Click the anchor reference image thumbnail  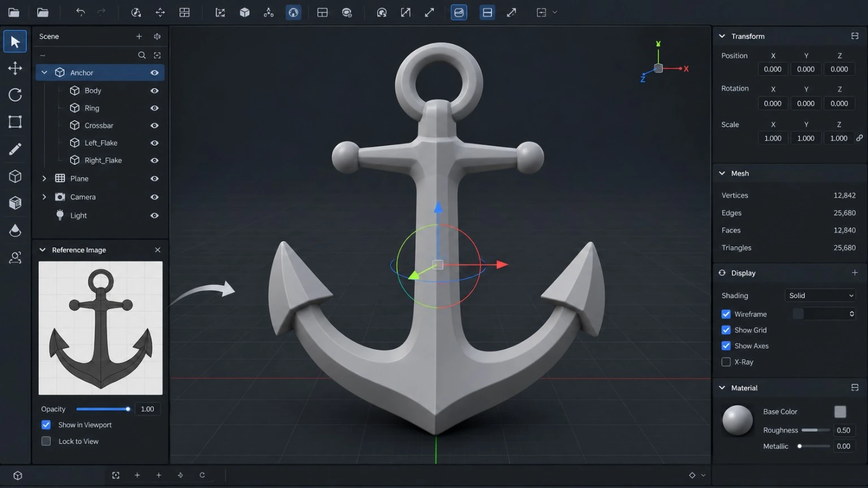pos(101,328)
